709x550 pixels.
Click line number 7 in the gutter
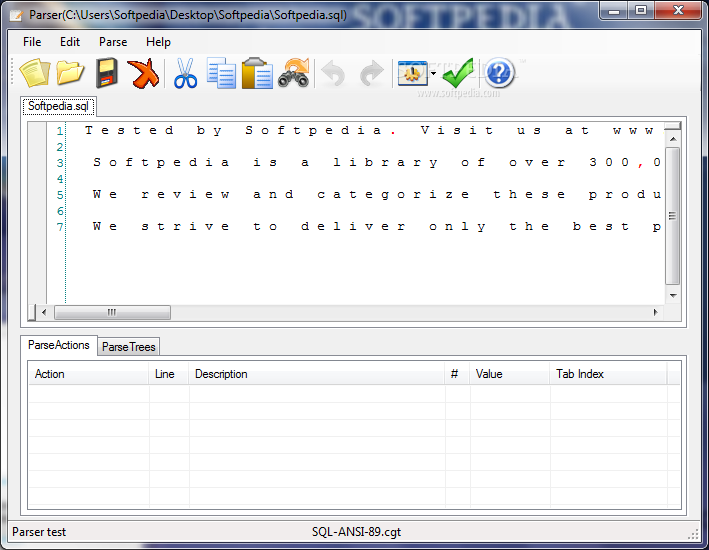60,227
